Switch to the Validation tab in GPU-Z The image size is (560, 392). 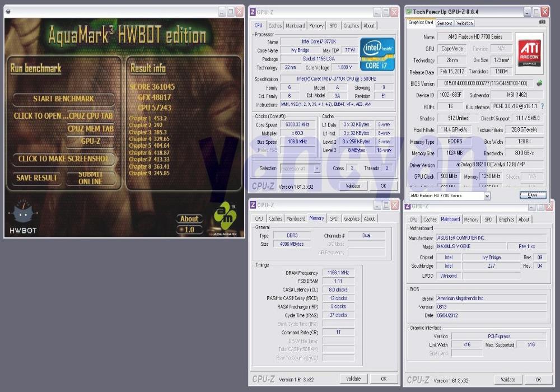[x=465, y=23]
